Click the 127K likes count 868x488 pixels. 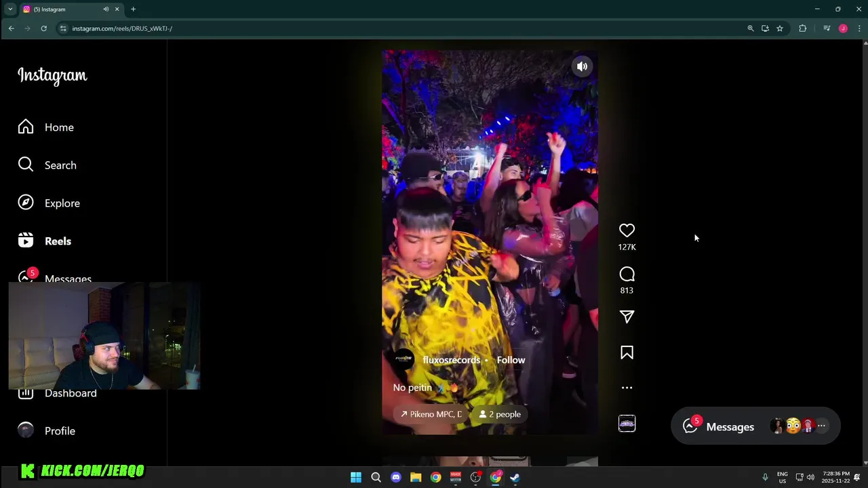[627, 247]
